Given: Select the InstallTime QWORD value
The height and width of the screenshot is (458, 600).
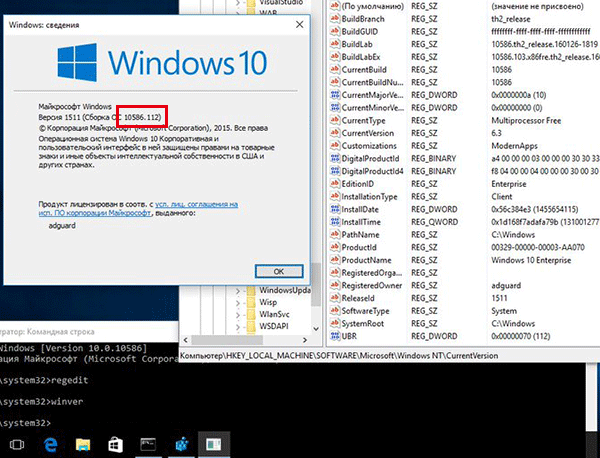Looking at the screenshot, I should click(361, 222).
